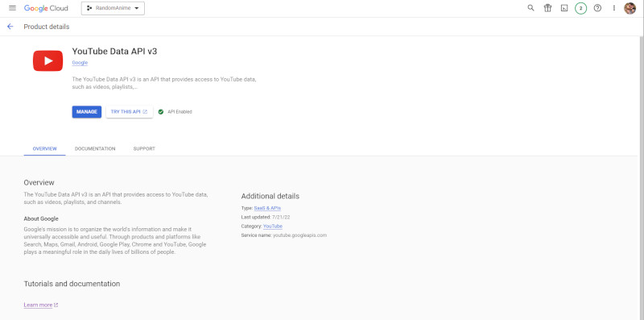Click the TRY THIS API button
Image resolution: width=644 pixels, height=320 pixels.
pyautogui.click(x=130, y=112)
